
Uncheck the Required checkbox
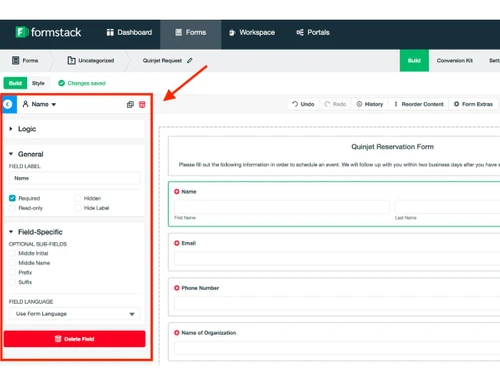(x=12, y=198)
